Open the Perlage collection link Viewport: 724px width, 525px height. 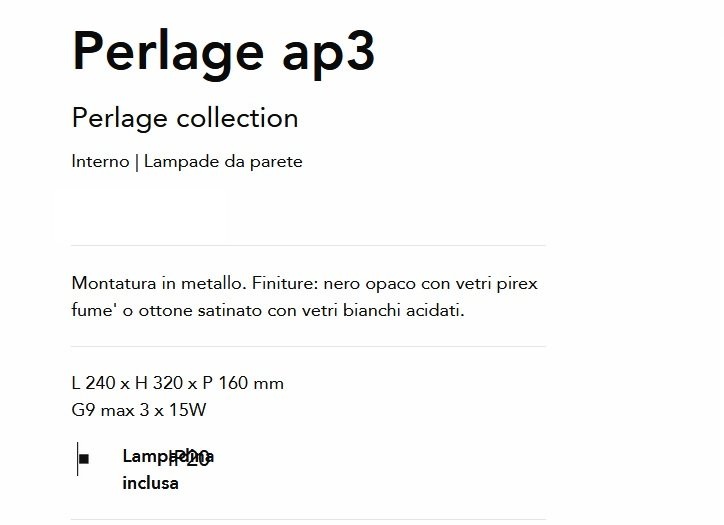(x=185, y=119)
